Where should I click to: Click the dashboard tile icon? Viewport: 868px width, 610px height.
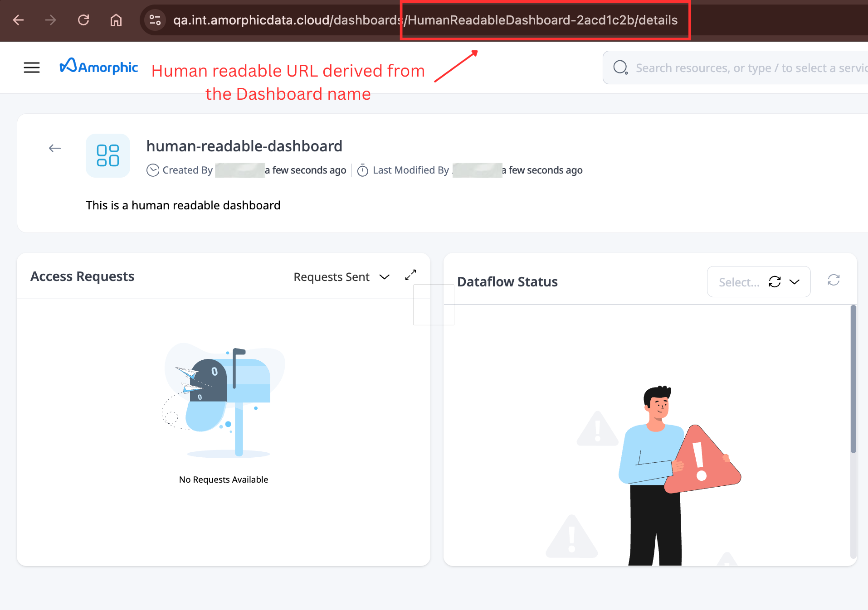point(108,155)
